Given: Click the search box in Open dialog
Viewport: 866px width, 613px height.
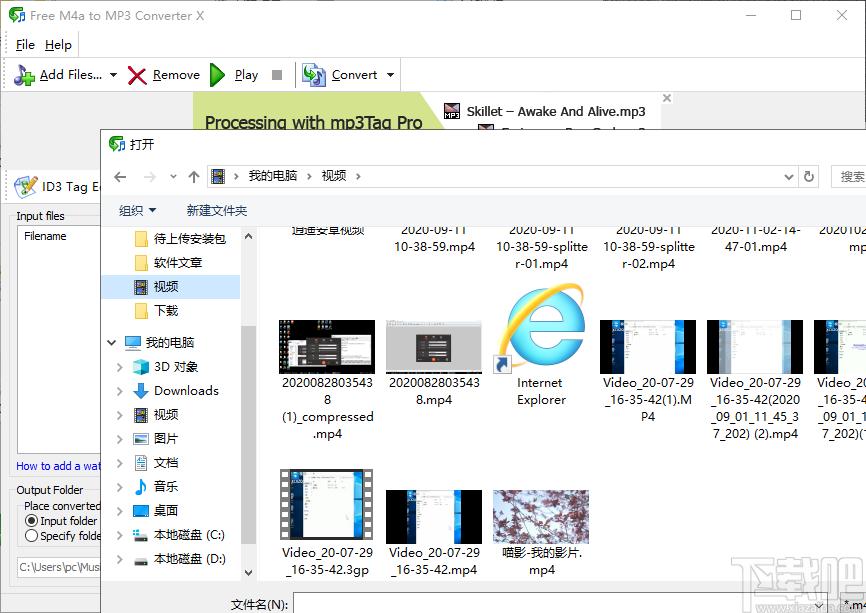Looking at the screenshot, I should 848,177.
